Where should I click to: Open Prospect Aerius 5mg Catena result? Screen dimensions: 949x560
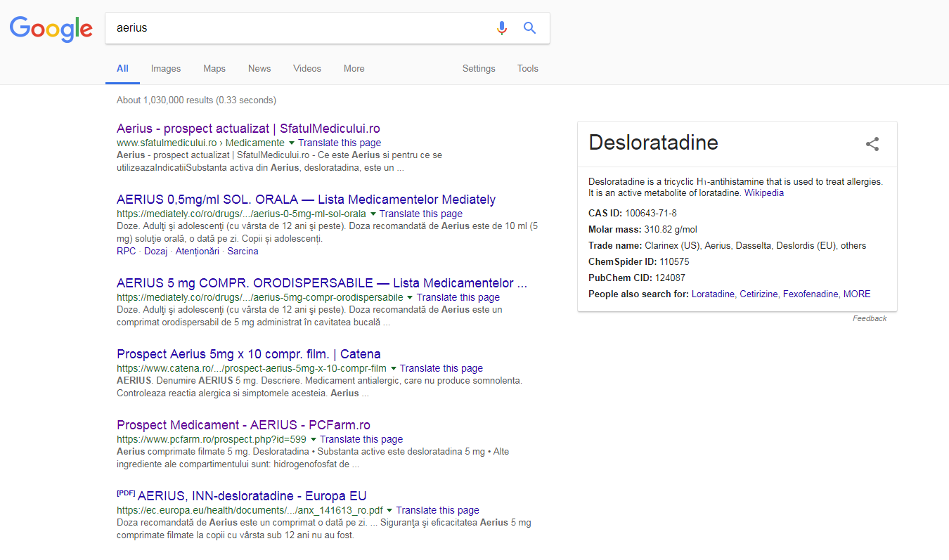[249, 354]
